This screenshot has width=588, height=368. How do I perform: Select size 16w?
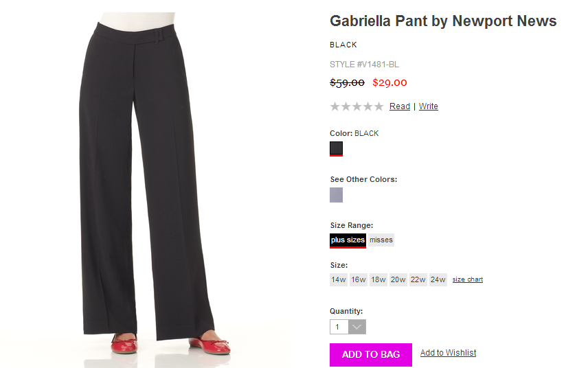point(358,279)
